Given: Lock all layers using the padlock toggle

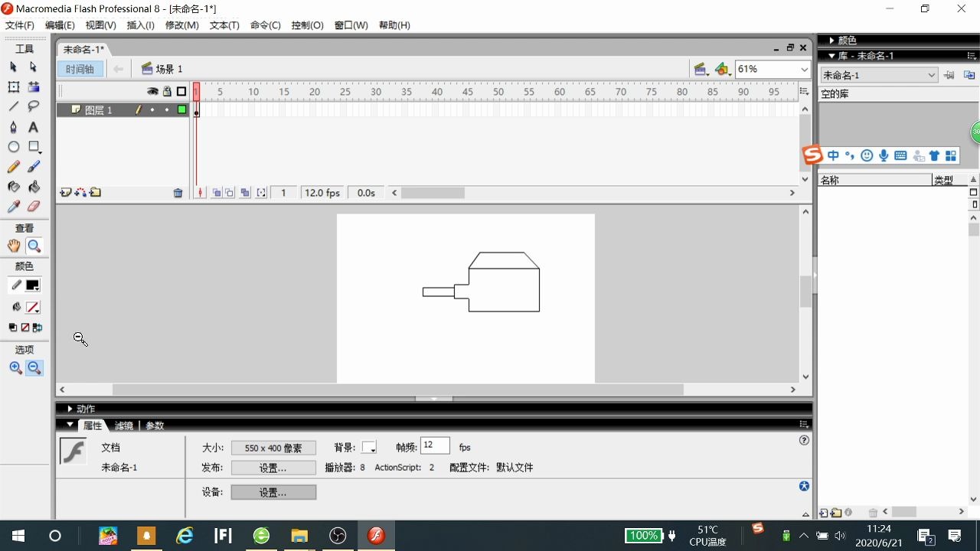Looking at the screenshot, I should [x=165, y=91].
